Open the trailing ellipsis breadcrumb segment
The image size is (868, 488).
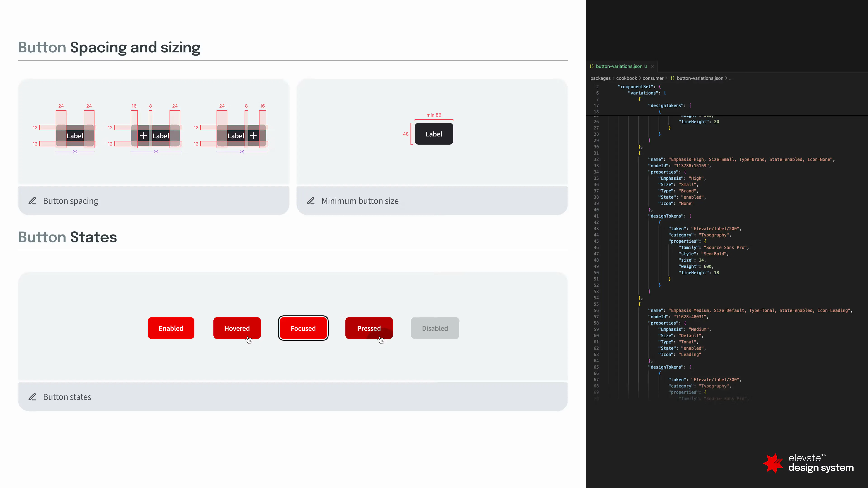click(731, 78)
